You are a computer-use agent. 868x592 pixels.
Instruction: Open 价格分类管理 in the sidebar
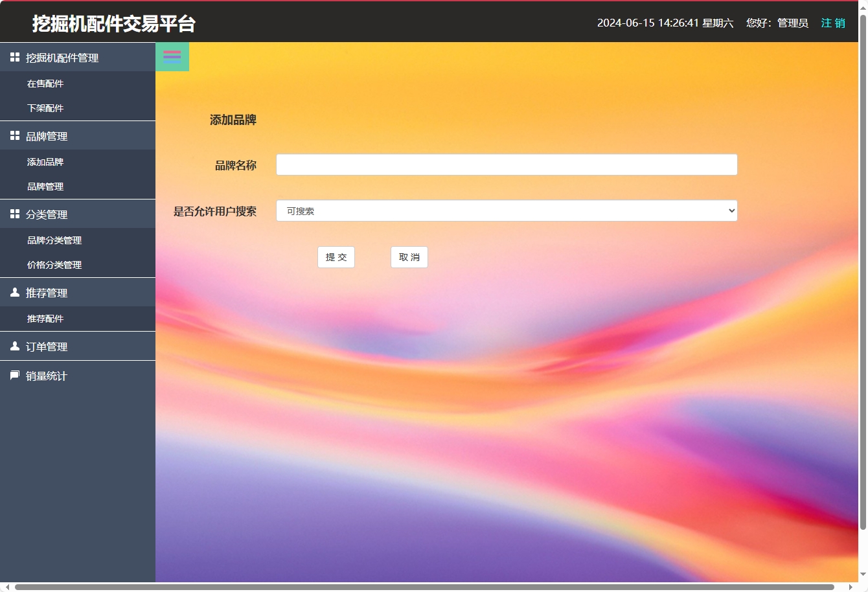click(x=54, y=264)
